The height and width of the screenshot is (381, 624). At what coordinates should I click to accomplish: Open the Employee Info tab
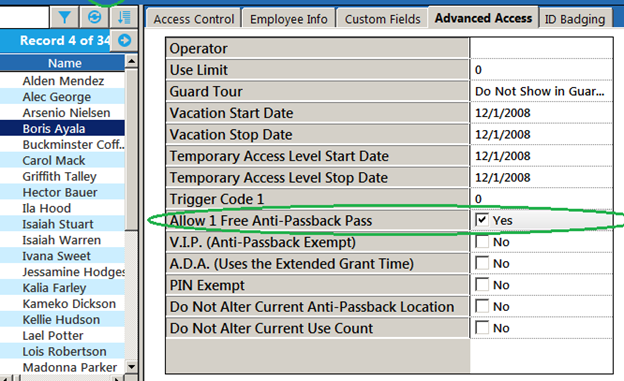289,19
